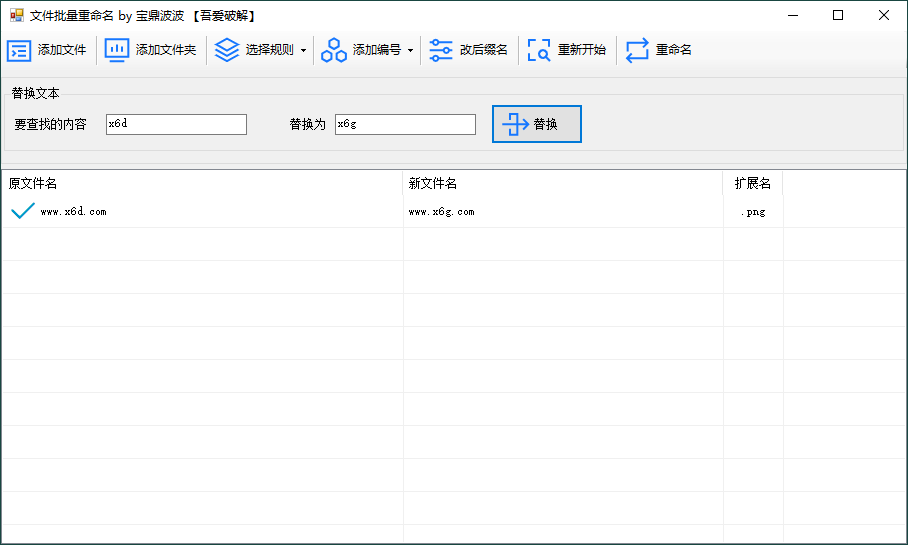Image resolution: width=908 pixels, height=545 pixels.
Task: Click the 添加文件 list icon
Action: coord(19,51)
